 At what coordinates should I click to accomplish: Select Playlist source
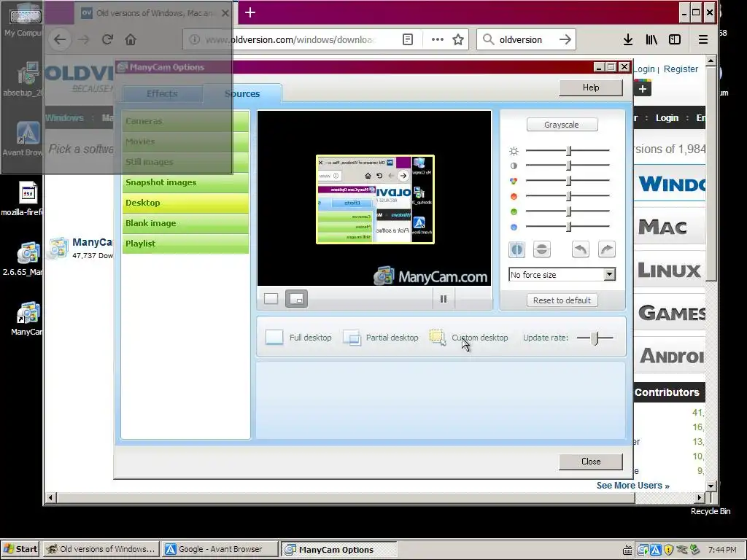(185, 244)
